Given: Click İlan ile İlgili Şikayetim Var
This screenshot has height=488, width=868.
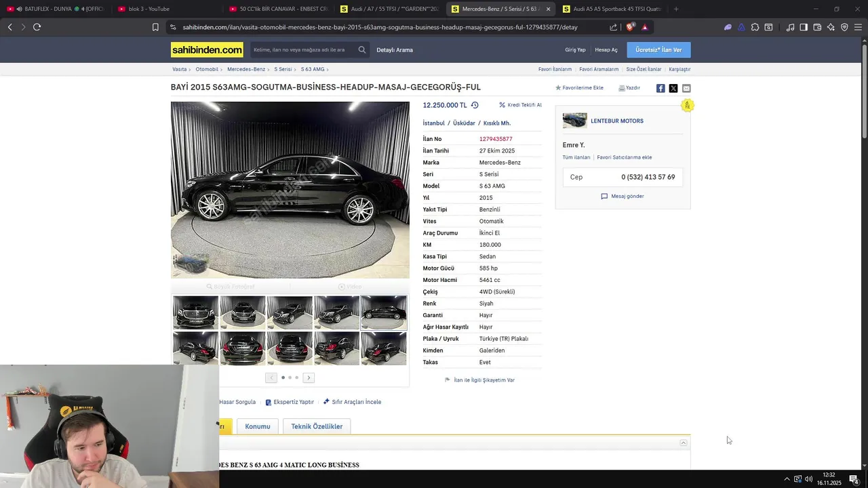Looking at the screenshot, I should click(x=479, y=380).
